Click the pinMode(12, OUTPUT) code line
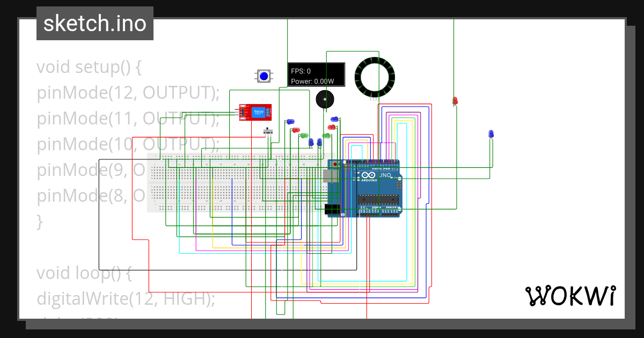The width and height of the screenshot is (644, 338). tap(128, 93)
